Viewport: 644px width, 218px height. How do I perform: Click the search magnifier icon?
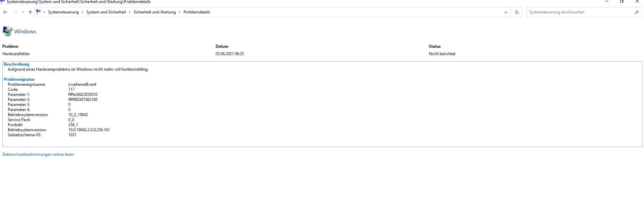636,12
